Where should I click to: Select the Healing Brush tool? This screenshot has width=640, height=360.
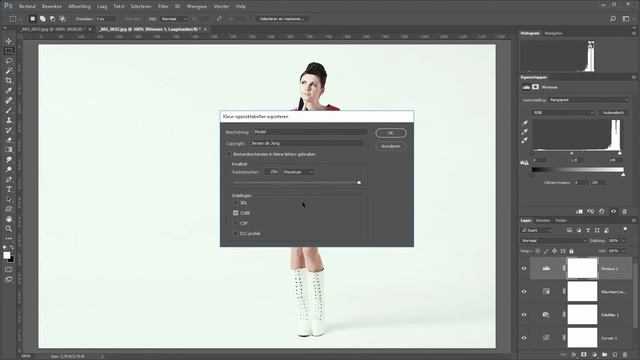tap(9, 100)
